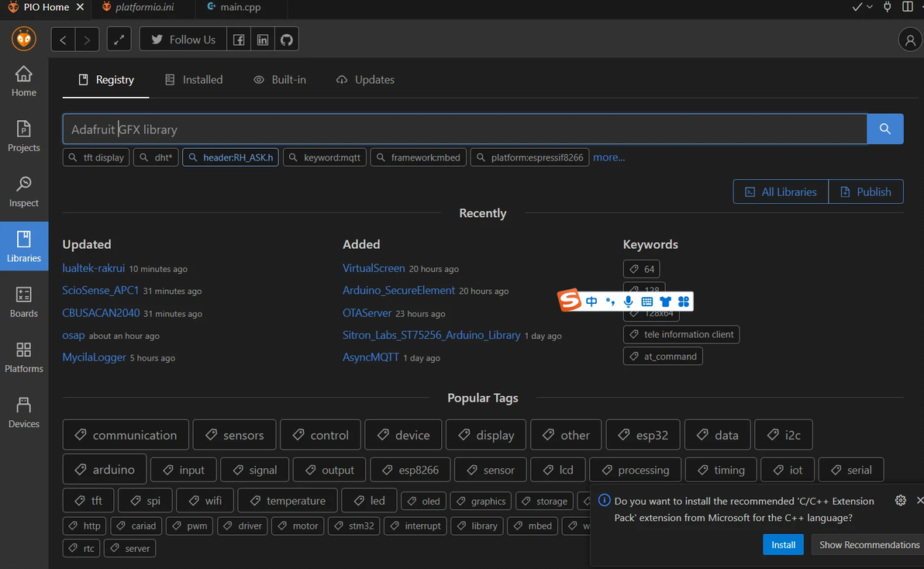Open the ScioSense_APC1 library link
This screenshot has width=924, height=569.
click(101, 291)
